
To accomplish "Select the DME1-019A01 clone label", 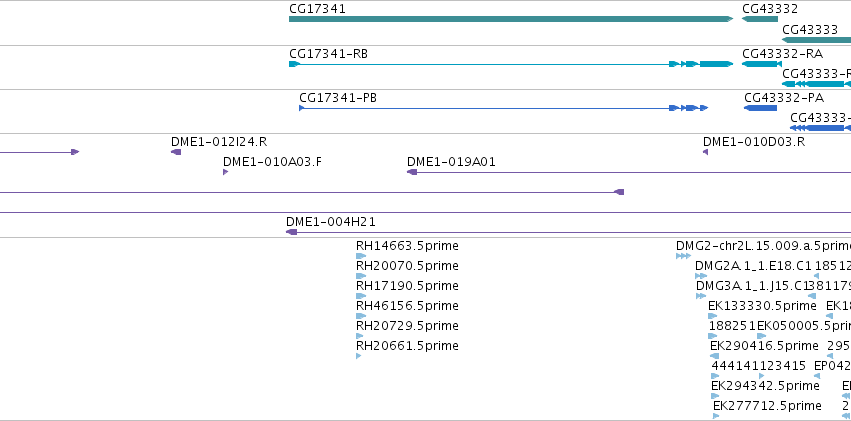I will 451,162.
